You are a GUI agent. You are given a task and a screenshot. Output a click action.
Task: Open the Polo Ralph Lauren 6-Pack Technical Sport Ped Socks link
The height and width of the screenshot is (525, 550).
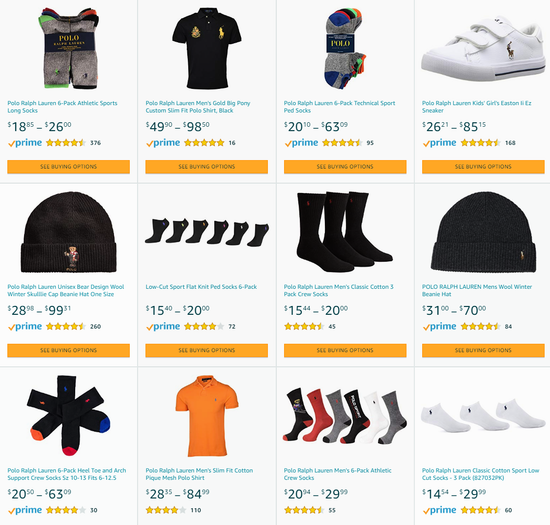(340, 107)
